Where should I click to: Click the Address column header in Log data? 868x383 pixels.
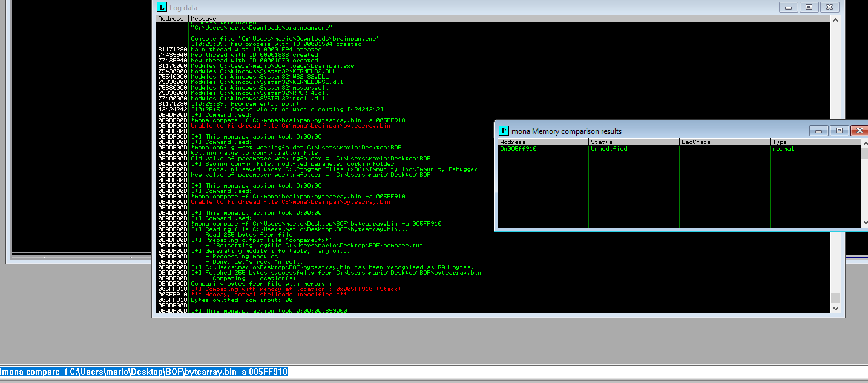click(x=173, y=19)
